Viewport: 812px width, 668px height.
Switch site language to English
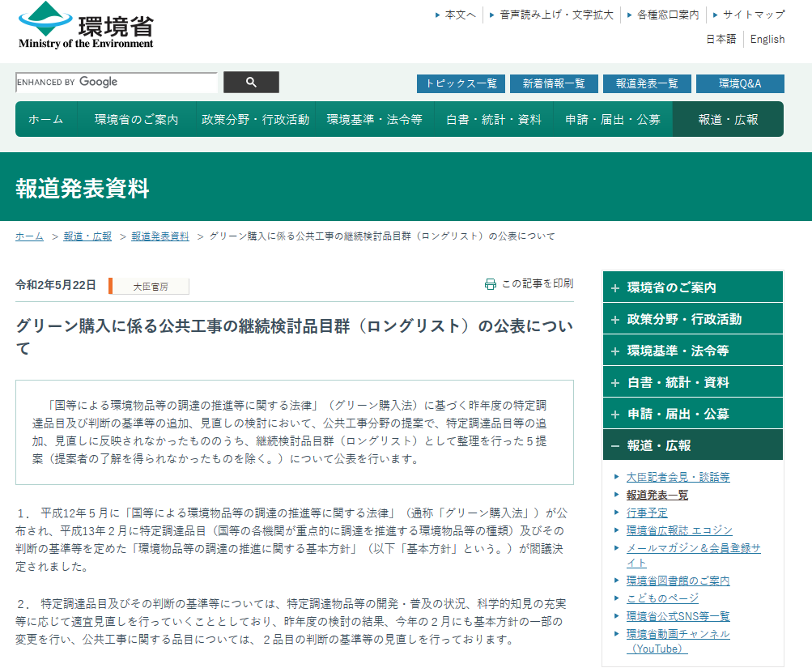(x=767, y=39)
